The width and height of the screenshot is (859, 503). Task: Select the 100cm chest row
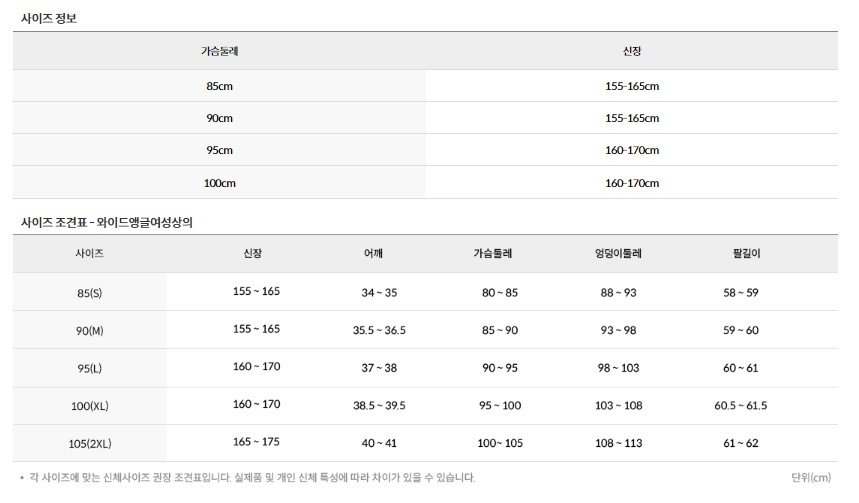[425, 182]
